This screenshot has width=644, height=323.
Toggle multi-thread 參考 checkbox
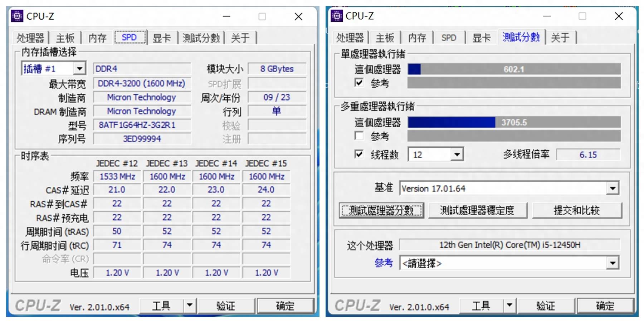coord(359,136)
